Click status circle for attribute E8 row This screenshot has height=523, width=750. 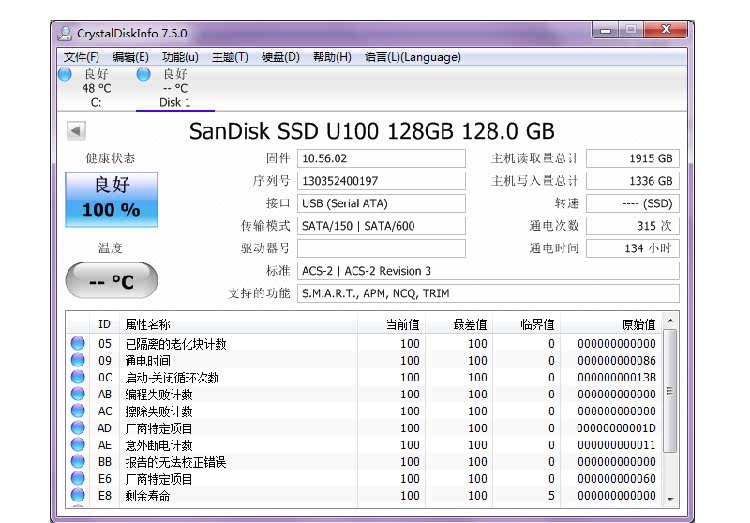[x=77, y=495]
